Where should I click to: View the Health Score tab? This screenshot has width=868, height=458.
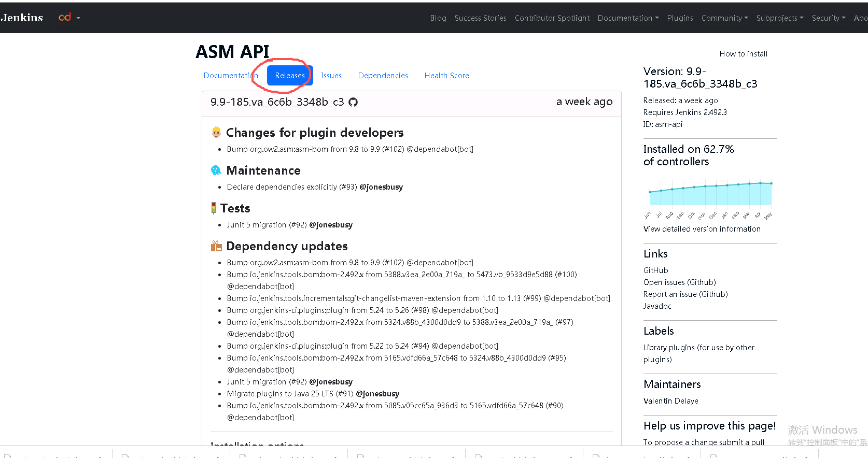446,76
